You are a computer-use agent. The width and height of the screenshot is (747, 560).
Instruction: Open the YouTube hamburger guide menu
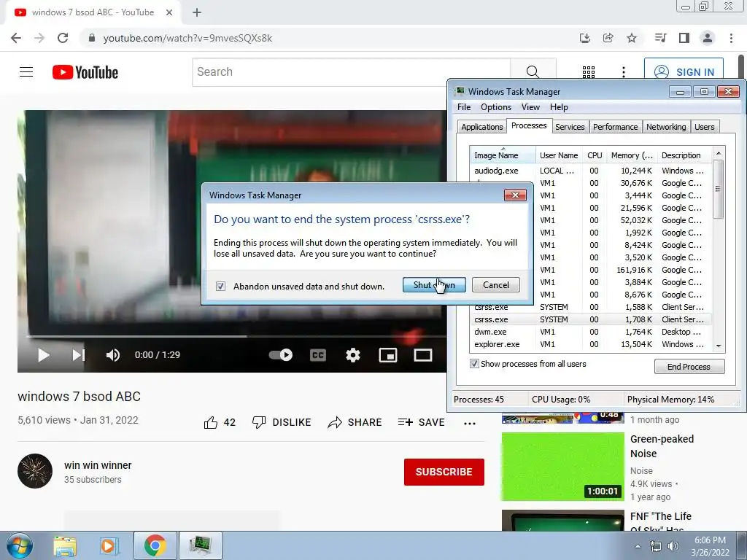(x=26, y=72)
